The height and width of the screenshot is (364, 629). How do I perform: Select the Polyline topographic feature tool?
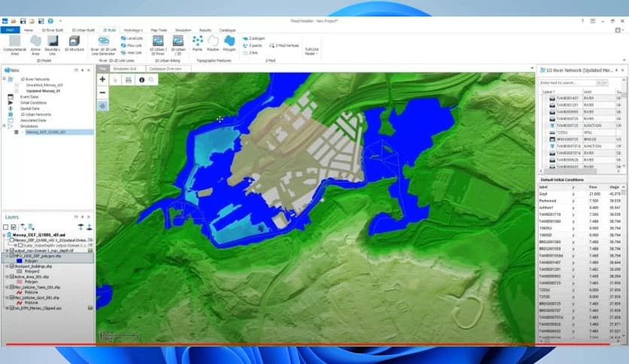pyautogui.click(x=213, y=44)
